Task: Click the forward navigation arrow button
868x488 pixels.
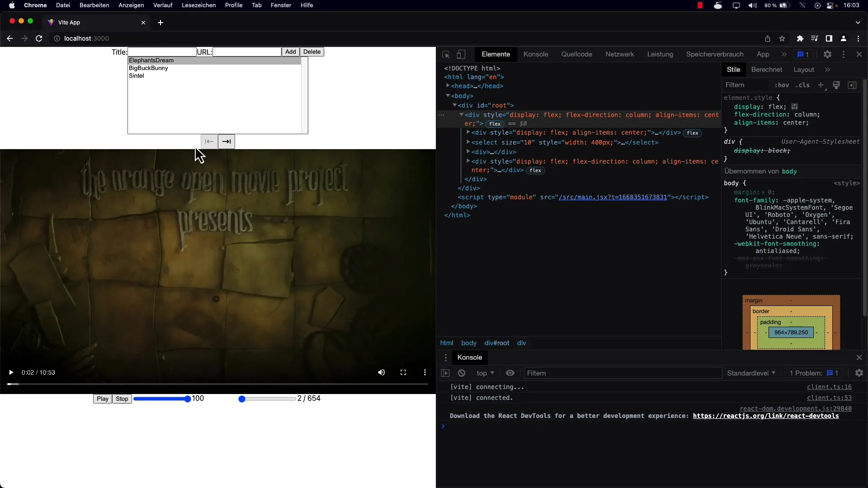Action: point(226,141)
